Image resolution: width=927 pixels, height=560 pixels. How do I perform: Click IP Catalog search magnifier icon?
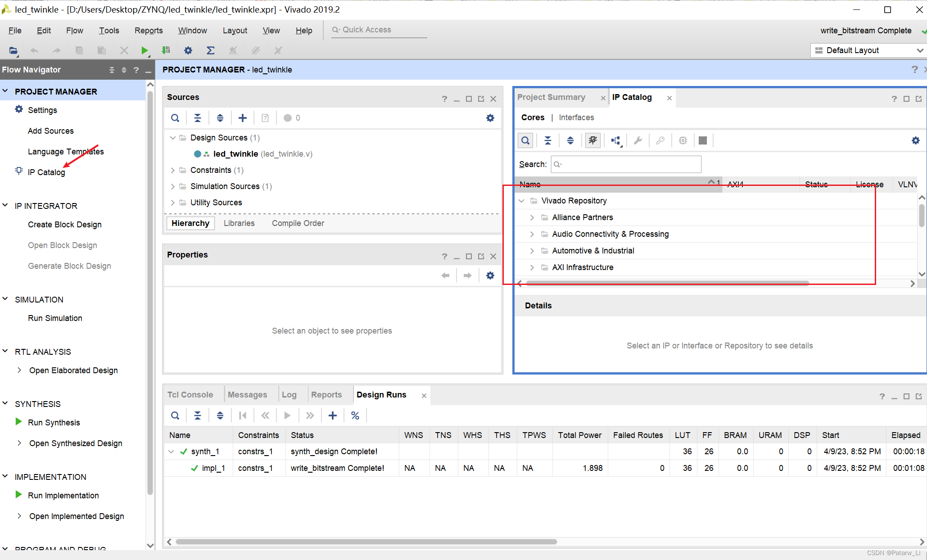525,140
